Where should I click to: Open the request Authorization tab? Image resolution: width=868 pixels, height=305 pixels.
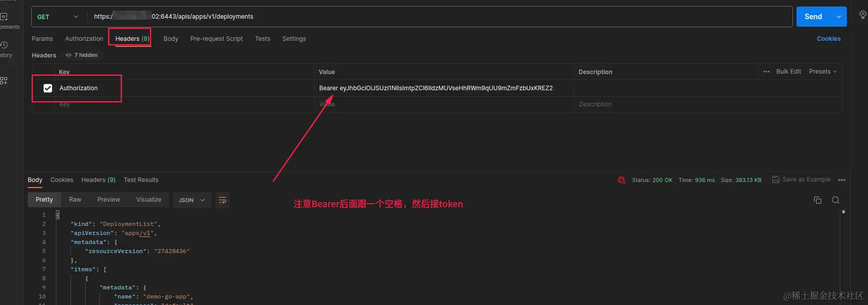pyautogui.click(x=84, y=39)
